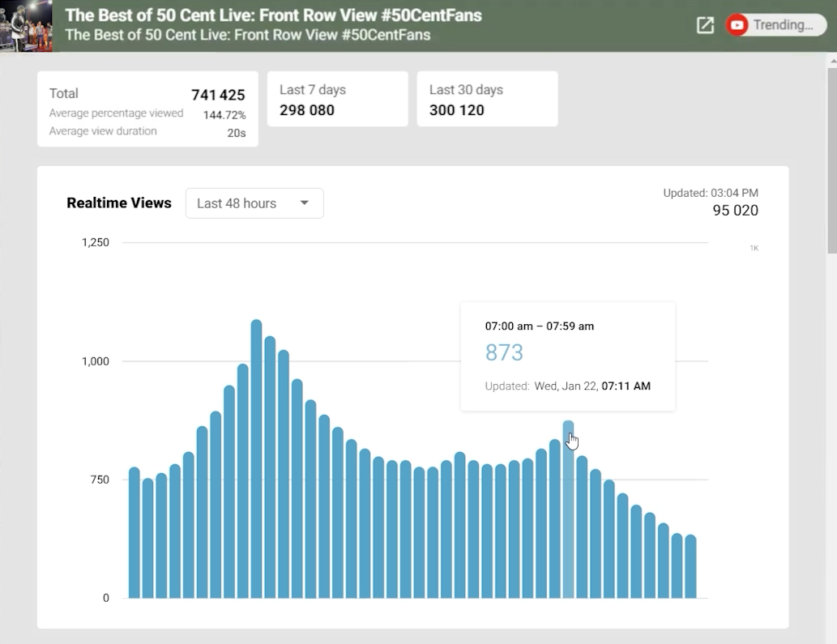Screen dimensions: 837x644
Task: Click the caret arrow in time range dropdown
Action: 305,203
